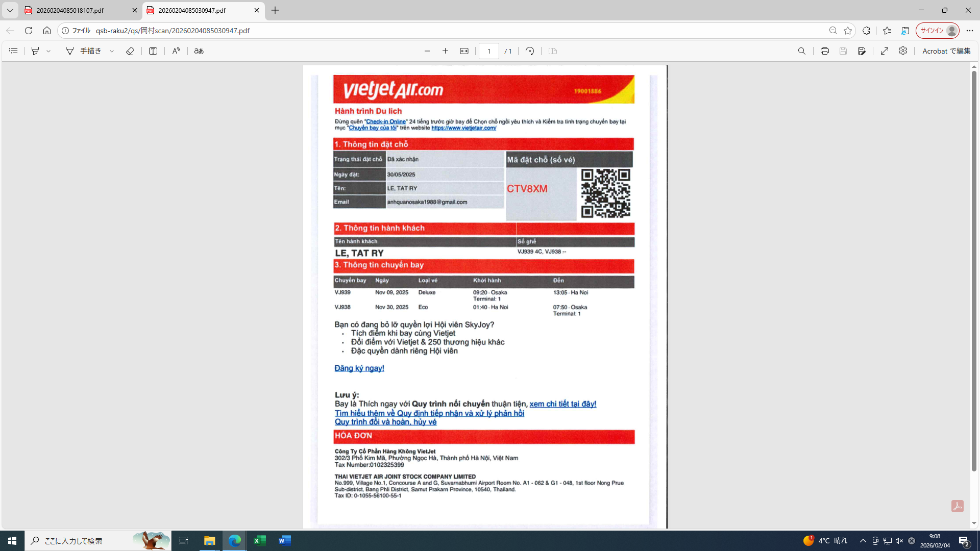Viewport: 980px width, 551px height.
Task: Zoom out with the minus icon
Action: pyautogui.click(x=427, y=51)
